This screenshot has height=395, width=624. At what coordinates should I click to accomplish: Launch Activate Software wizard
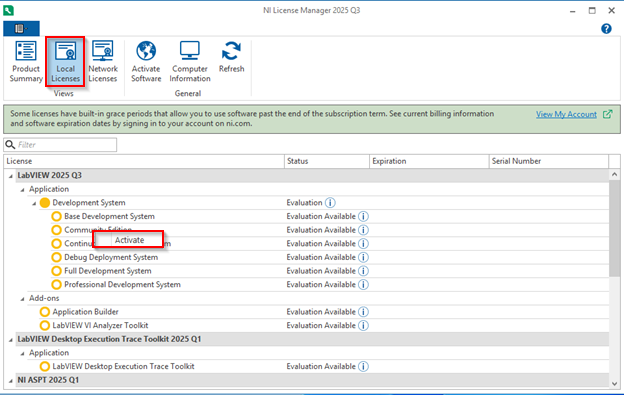pos(146,62)
